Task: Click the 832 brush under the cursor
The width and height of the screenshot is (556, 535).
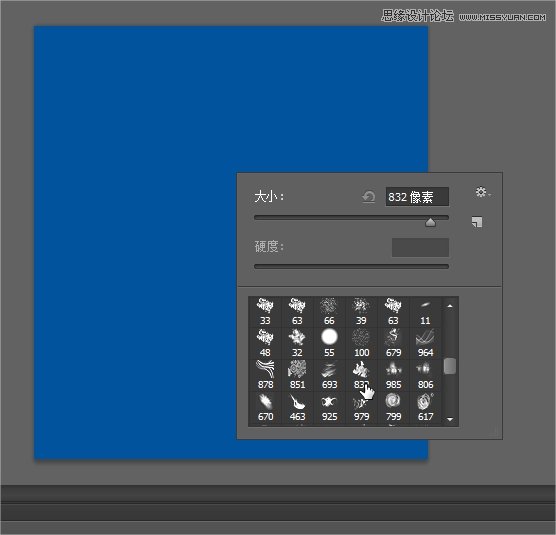Action: click(361, 375)
